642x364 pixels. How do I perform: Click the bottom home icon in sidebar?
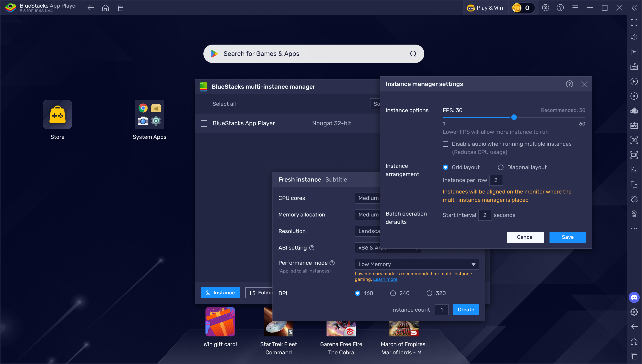[634, 341]
